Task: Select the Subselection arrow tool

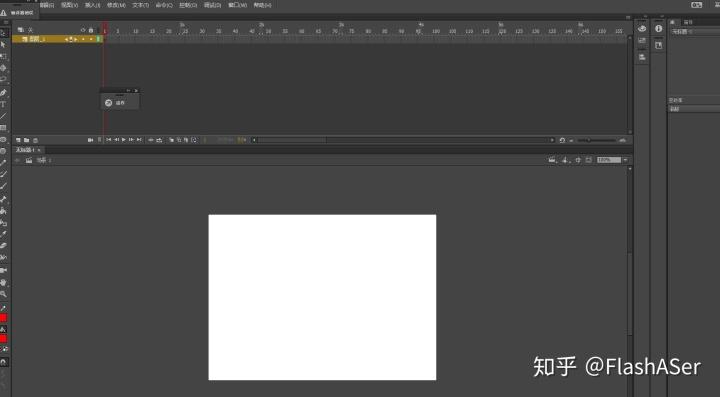Action: (x=3, y=45)
